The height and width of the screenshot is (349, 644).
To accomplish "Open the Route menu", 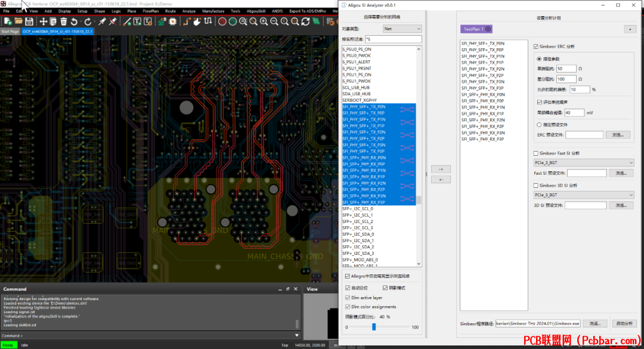I will [170, 11].
